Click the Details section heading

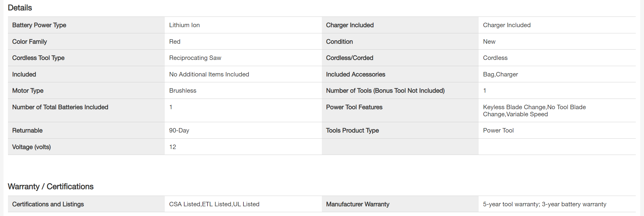20,8
